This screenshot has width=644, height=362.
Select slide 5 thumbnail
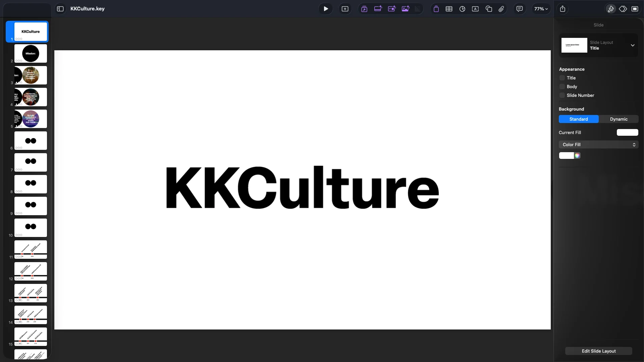31,119
